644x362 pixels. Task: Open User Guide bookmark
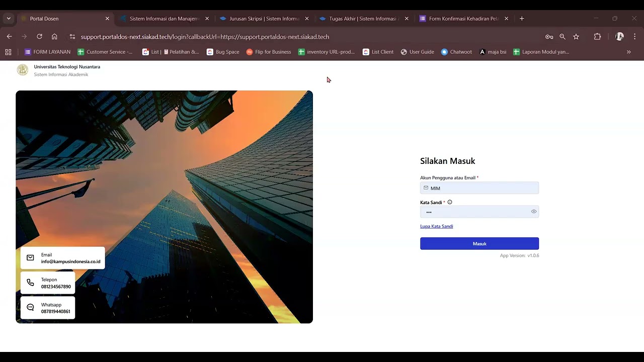417,52
